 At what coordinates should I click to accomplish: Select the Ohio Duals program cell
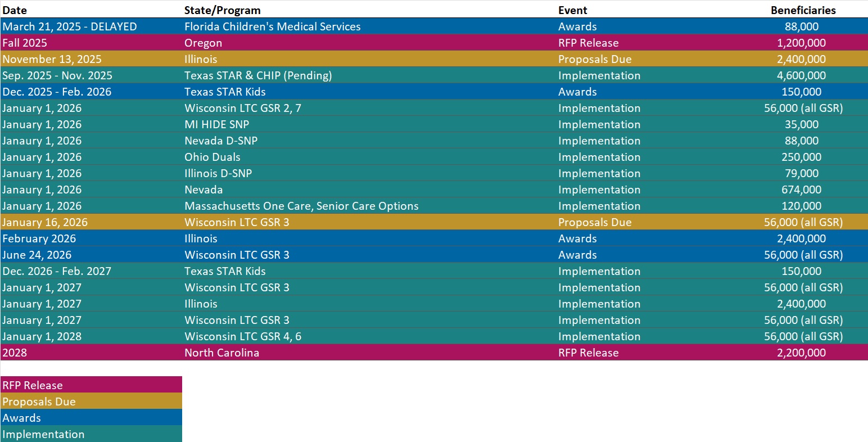click(x=212, y=157)
